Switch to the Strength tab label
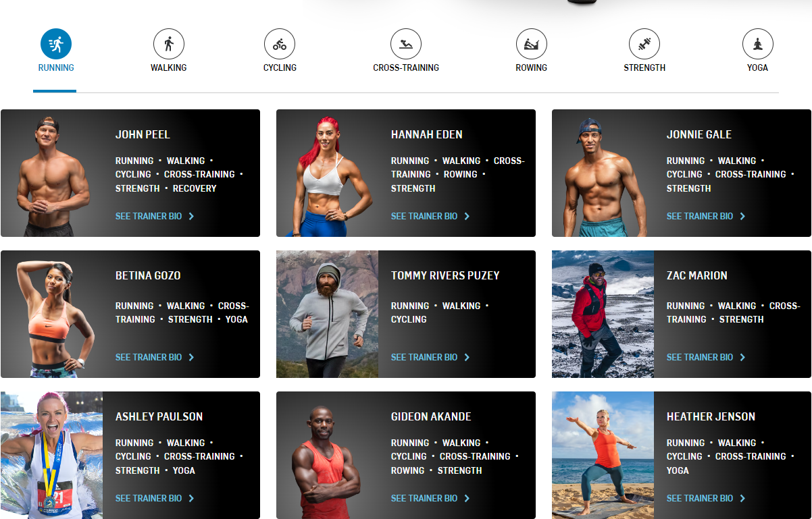This screenshot has width=812, height=519. pos(644,67)
